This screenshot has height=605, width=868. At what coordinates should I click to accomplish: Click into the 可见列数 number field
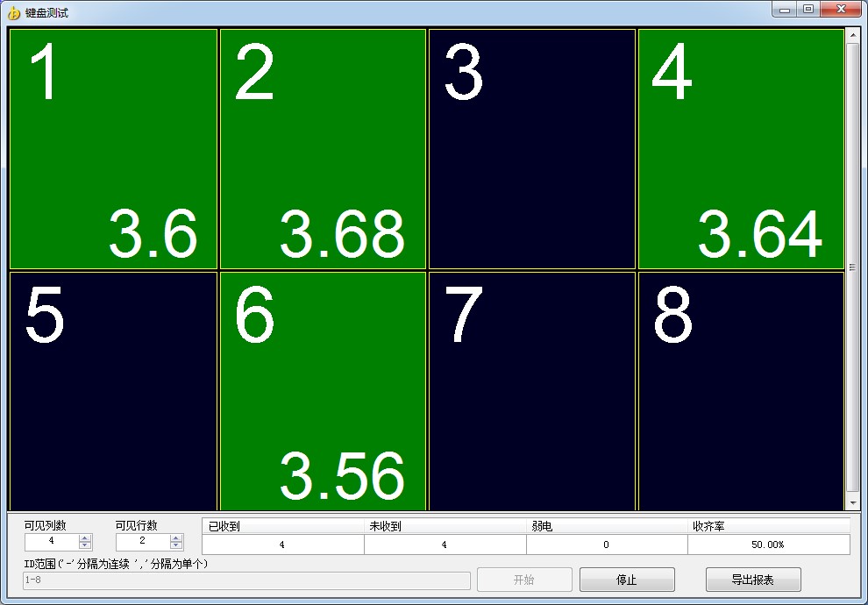click(52, 542)
